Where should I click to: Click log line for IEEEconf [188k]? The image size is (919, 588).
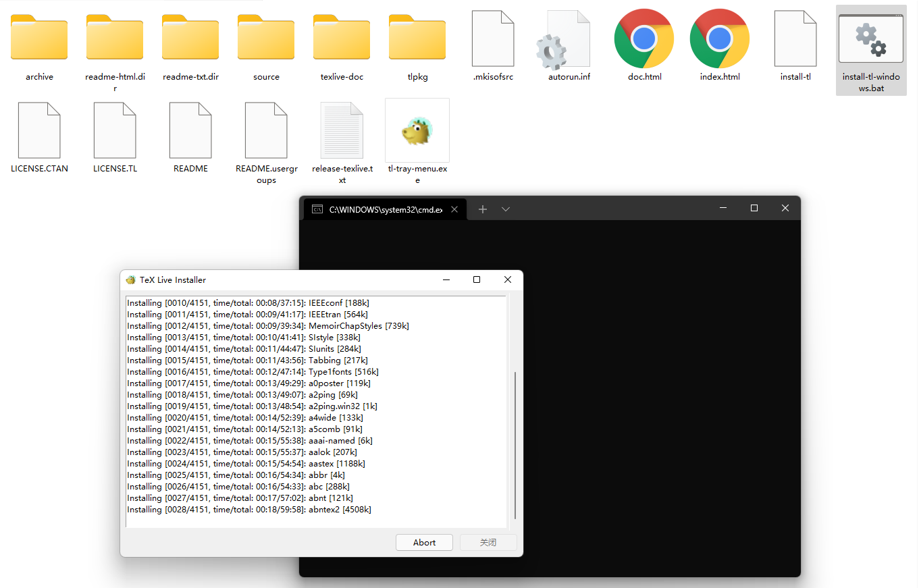248,302
